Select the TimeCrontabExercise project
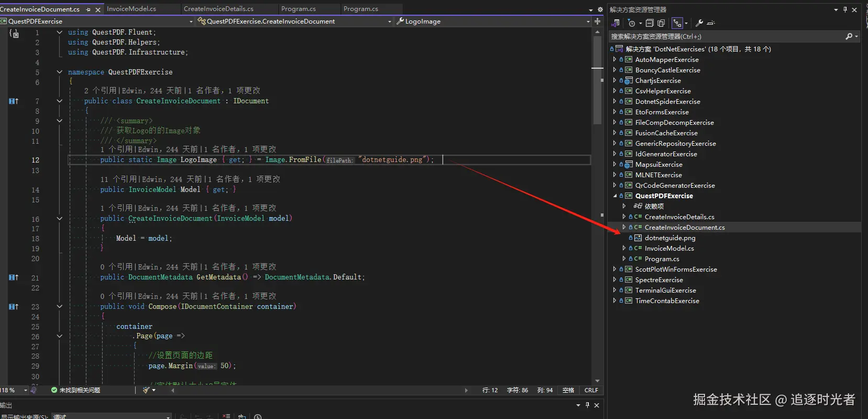Image resolution: width=868 pixels, height=419 pixels. pyautogui.click(x=667, y=300)
